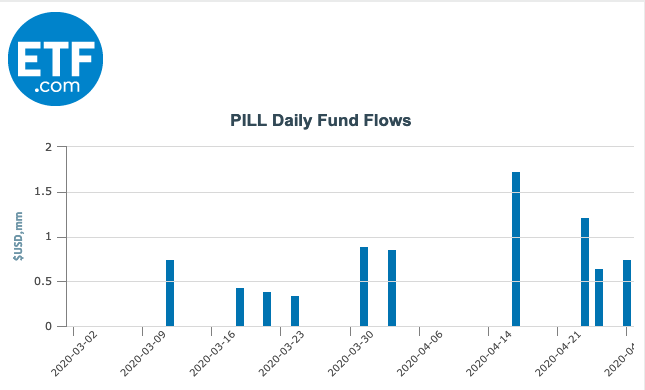Click the ETF.com circular logo
This screenshot has width=645, height=390.
[x=56, y=59]
